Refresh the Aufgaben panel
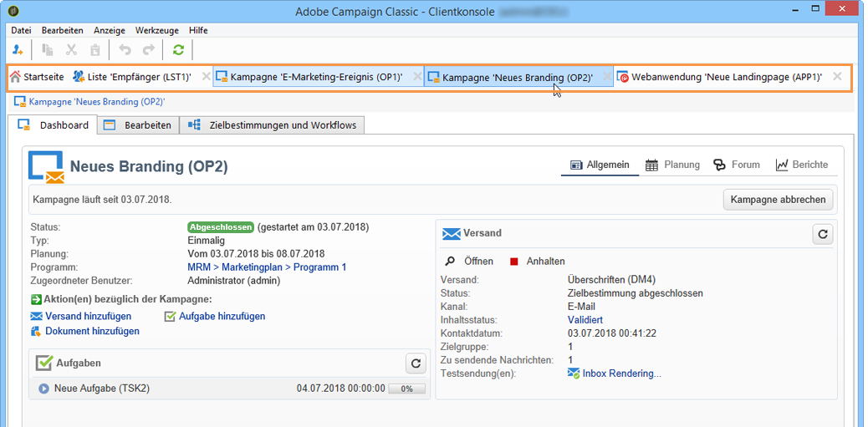 point(416,363)
